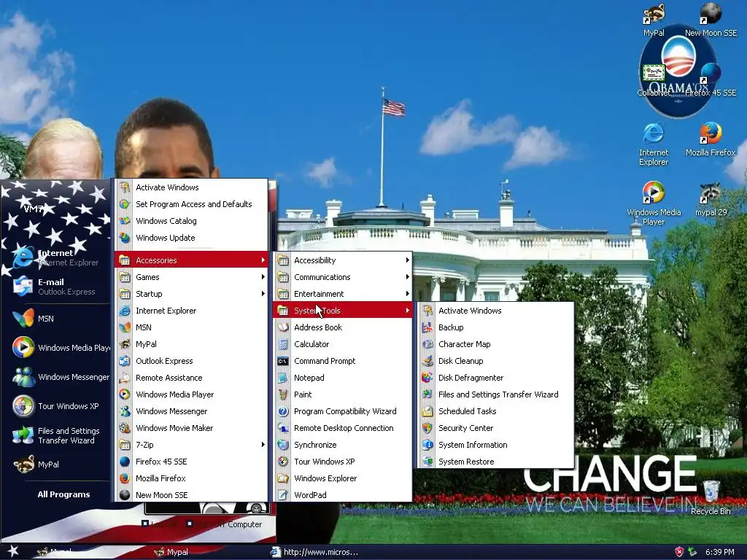Click taskbar clock showing 6:39 PM
Image resolution: width=747 pixels, height=560 pixels.
719,552
